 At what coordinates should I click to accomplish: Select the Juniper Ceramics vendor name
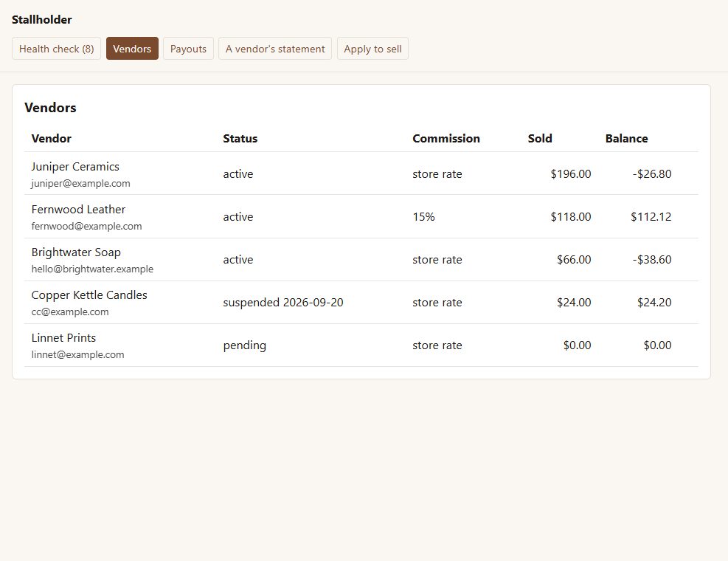point(75,166)
